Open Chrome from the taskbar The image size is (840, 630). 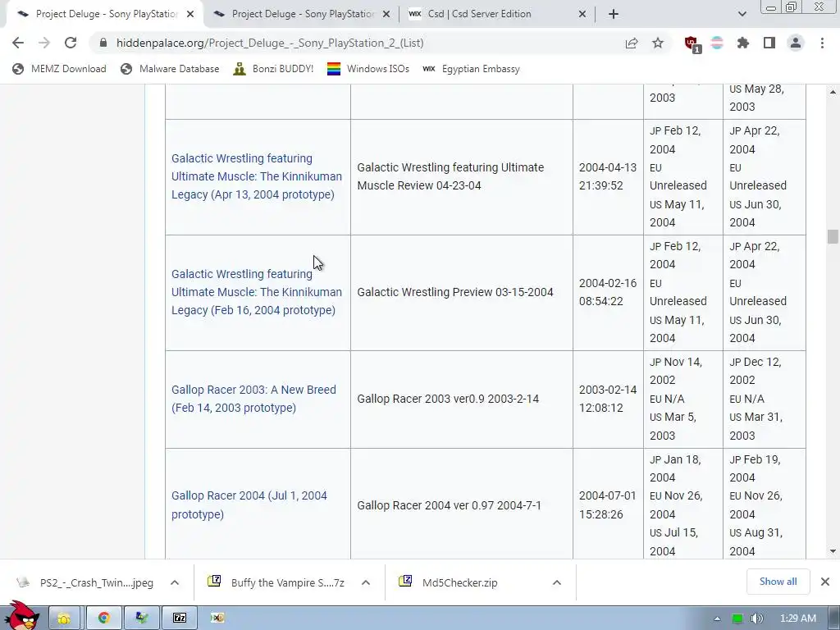click(103, 618)
